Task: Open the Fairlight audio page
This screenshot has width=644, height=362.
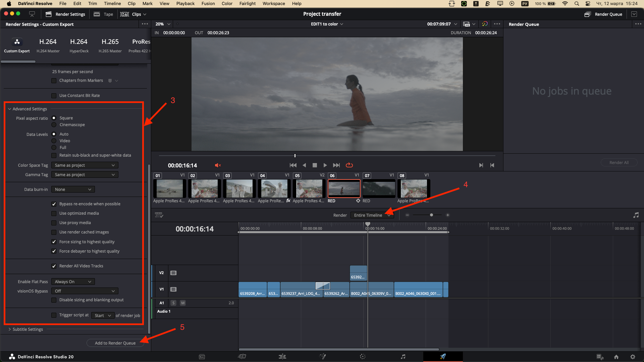Action: coord(403,357)
